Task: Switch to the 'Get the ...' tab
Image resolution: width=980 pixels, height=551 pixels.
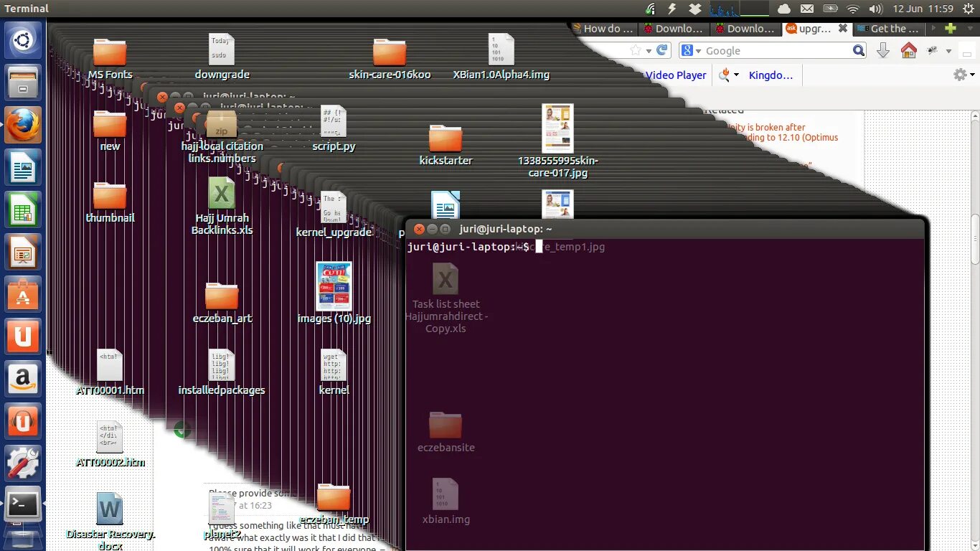Action: click(888, 29)
